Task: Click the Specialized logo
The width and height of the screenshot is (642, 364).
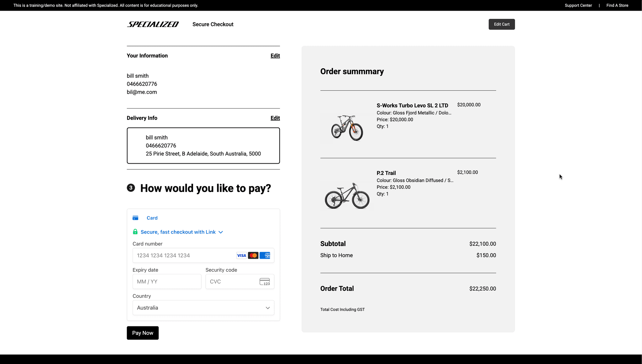Action: pyautogui.click(x=153, y=24)
